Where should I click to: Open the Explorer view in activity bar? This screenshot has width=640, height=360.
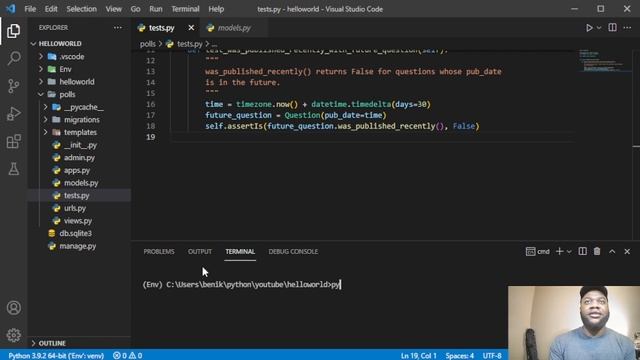pos(13,31)
